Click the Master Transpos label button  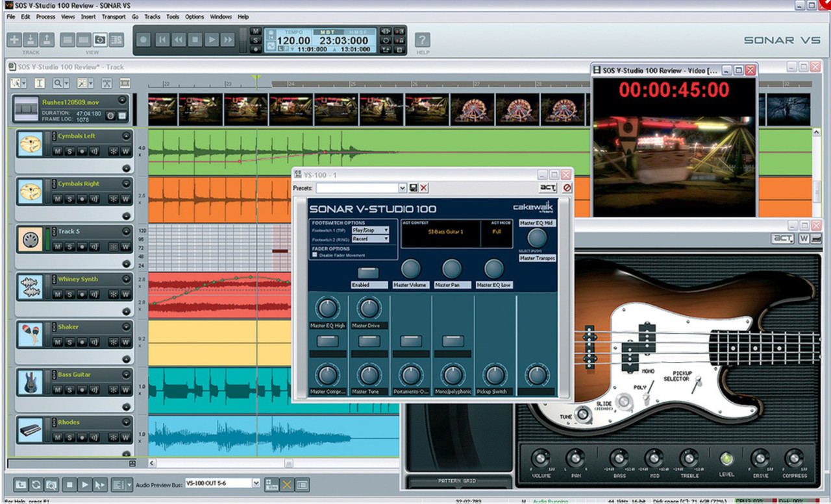tap(537, 258)
